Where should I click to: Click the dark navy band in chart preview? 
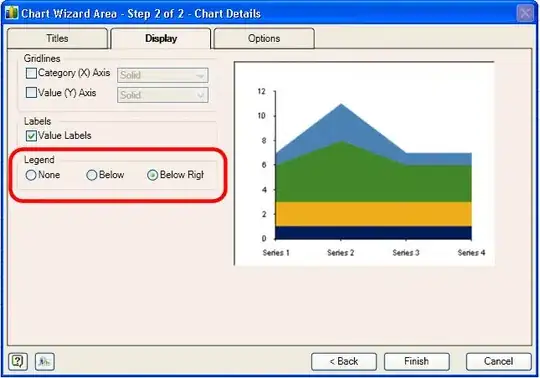coord(373,232)
